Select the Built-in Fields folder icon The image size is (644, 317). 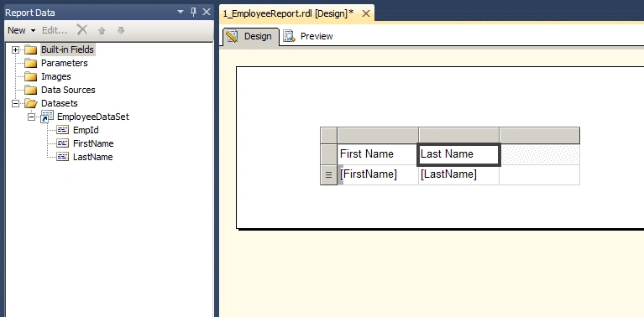[31, 49]
